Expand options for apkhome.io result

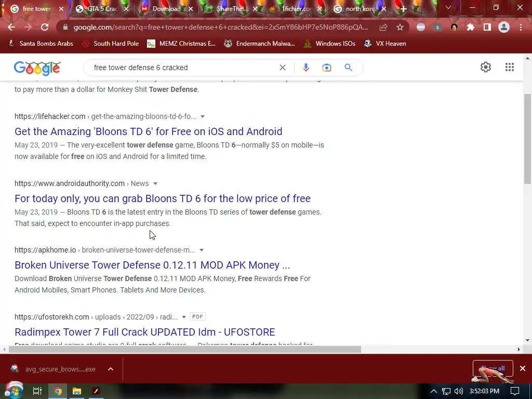coord(202,250)
